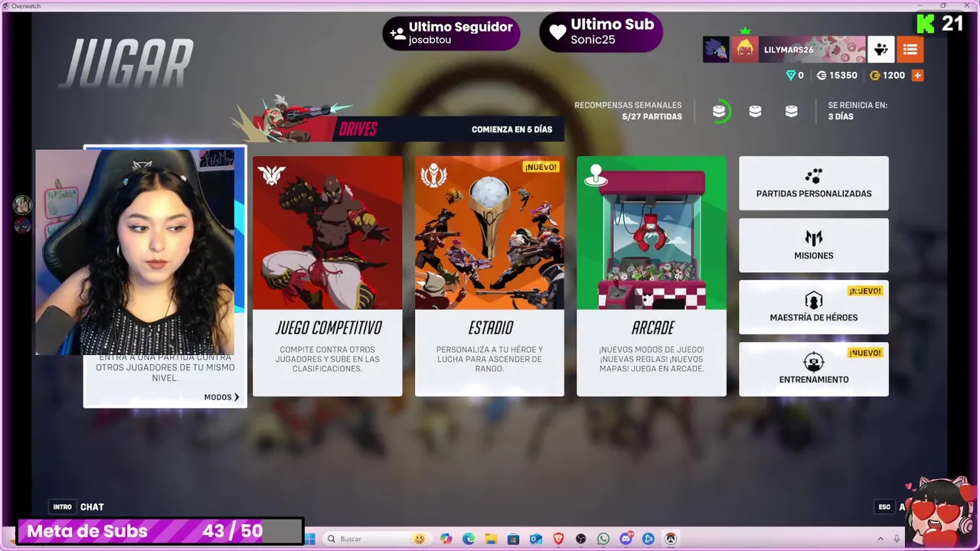Open Brave browser from the taskbar
Viewport: 980px width, 551px height.
558,539
